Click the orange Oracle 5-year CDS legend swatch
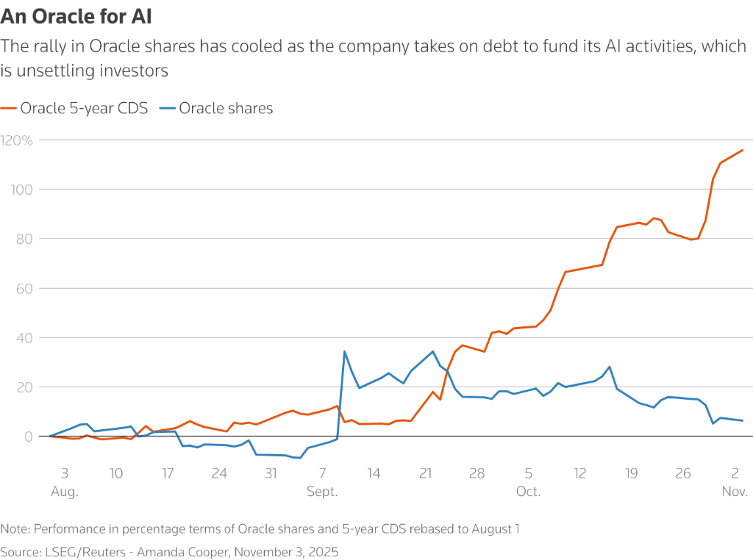The image size is (753, 560). click(9, 109)
